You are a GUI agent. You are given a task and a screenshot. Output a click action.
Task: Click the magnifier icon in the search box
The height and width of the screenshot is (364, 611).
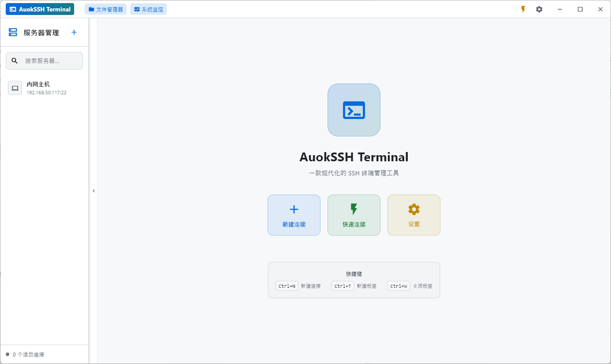[15, 61]
